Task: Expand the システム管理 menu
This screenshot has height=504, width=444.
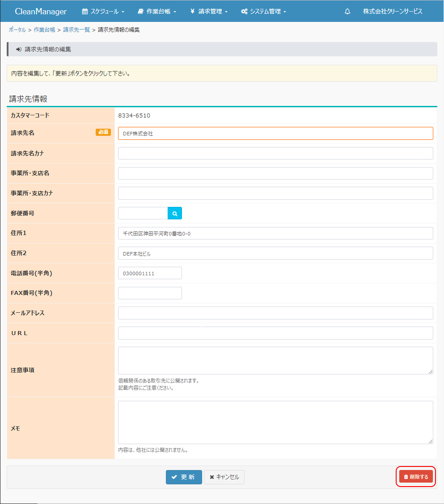Action: [x=263, y=12]
